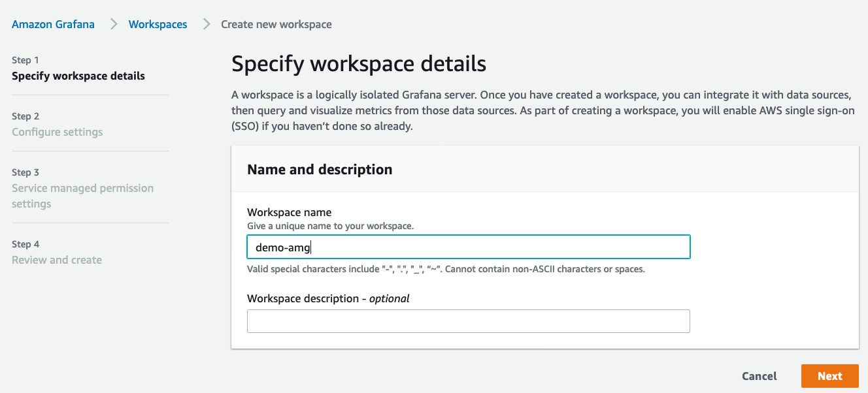Click the 'Name and description' section header
868x393 pixels.
(320, 169)
